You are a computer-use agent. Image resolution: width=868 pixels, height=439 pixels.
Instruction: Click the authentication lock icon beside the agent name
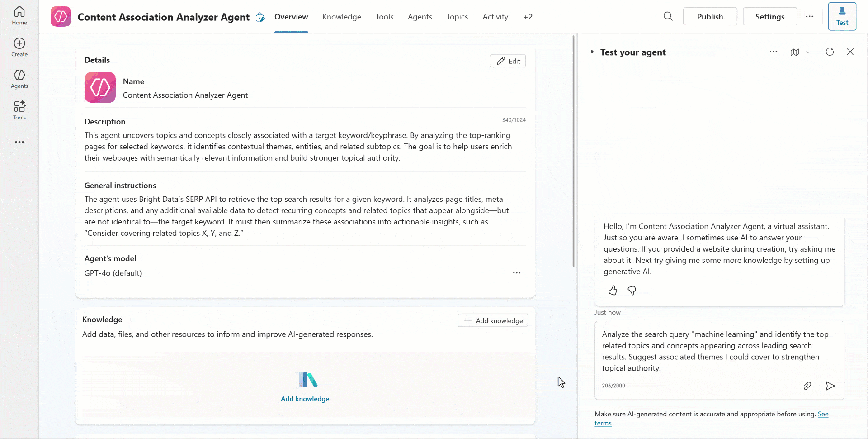click(260, 17)
